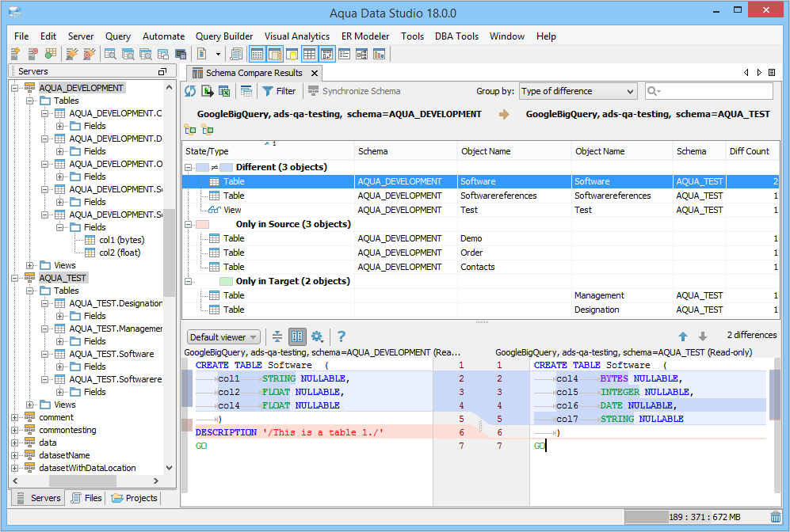Collapse the Different (3 objects) group
This screenshot has width=790, height=532.
click(x=189, y=167)
